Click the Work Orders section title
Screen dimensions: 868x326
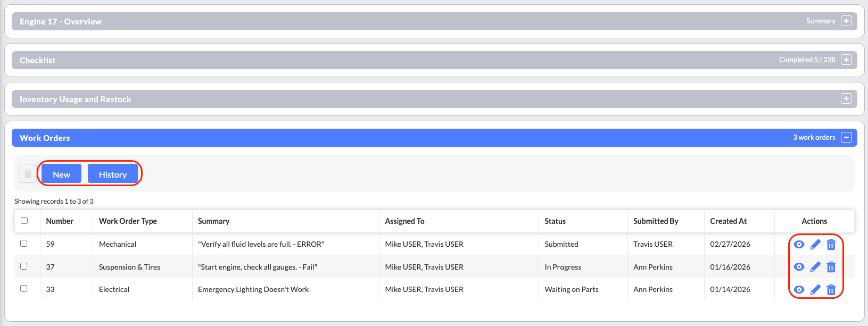(45, 138)
